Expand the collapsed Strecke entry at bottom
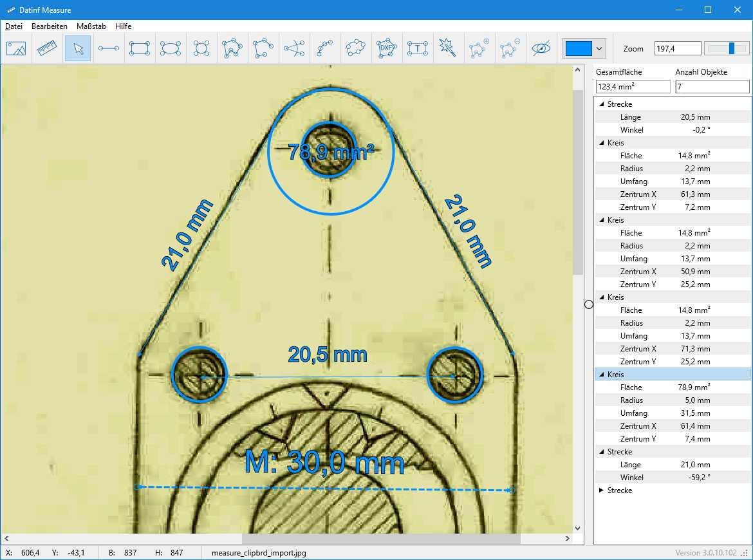The width and height of the screenshot is (753, 560). point(602,490)
